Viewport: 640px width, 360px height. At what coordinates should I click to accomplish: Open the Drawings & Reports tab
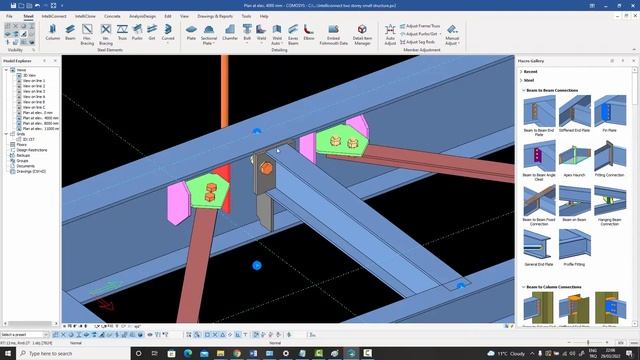tap(215, 16)
